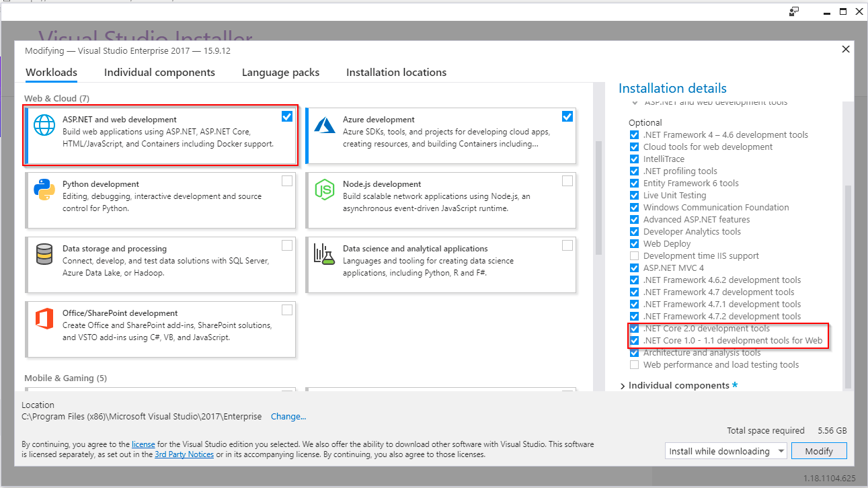Viewport: 868px width, 488px height.
Task: Toggle .NET Framework 4.7 development tools checkbox
Action: 634,292
